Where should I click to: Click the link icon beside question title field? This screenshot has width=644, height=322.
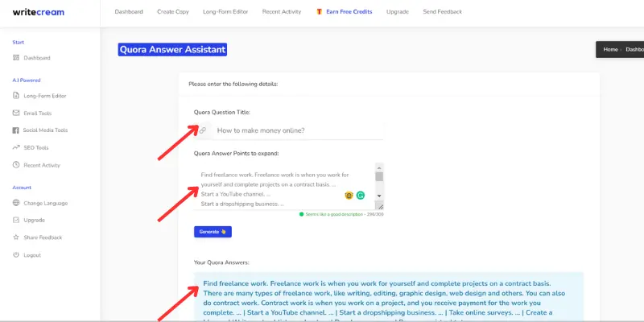pos(203,130)
